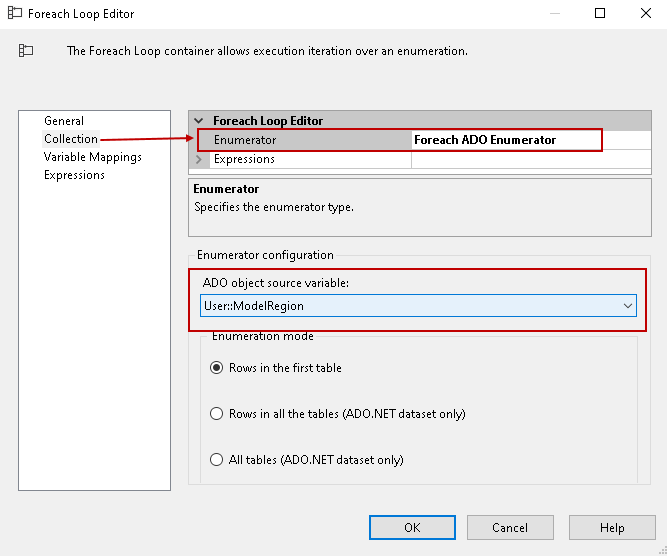
Task: Choose All tables (ADO.NET dataset only)
Action: click(x=216, y=460)
